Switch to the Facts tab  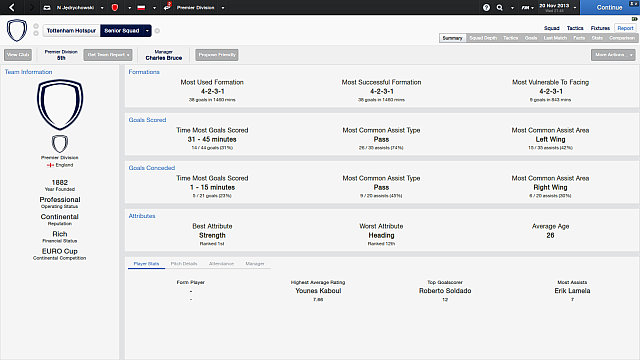pyautogui.click(x=579, y=38)
